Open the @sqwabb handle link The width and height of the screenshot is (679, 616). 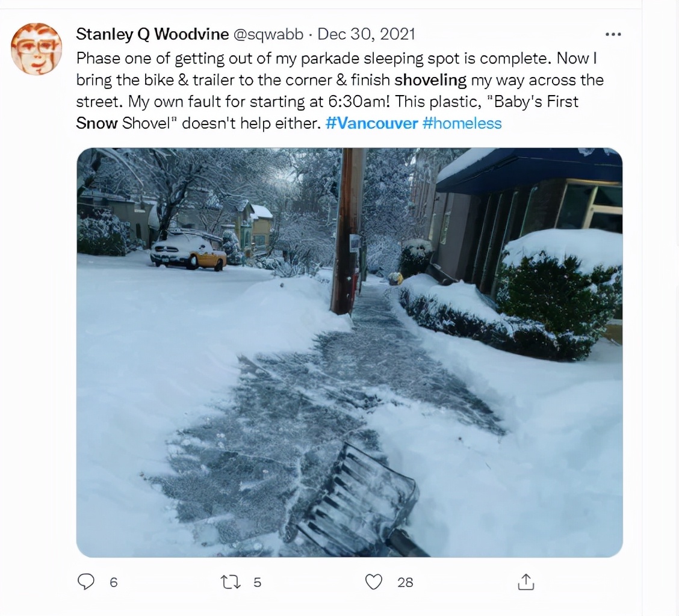[x=268, y=34]
